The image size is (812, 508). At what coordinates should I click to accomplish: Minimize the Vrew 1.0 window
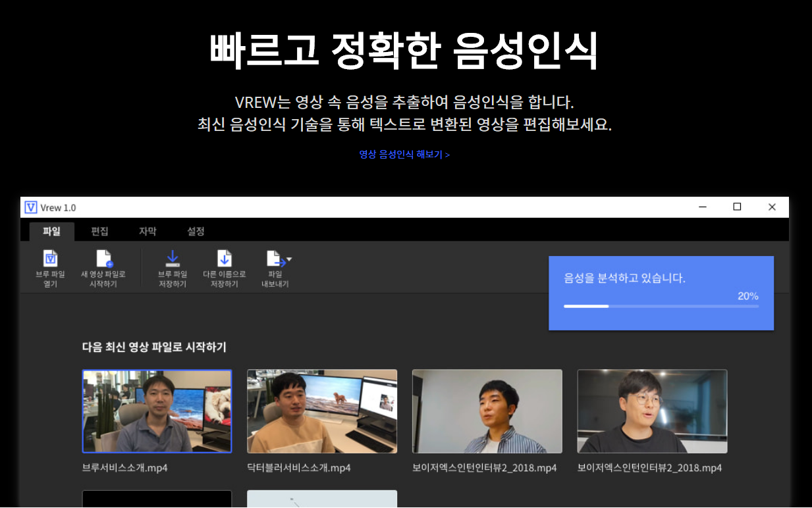[x=703, y=207]
